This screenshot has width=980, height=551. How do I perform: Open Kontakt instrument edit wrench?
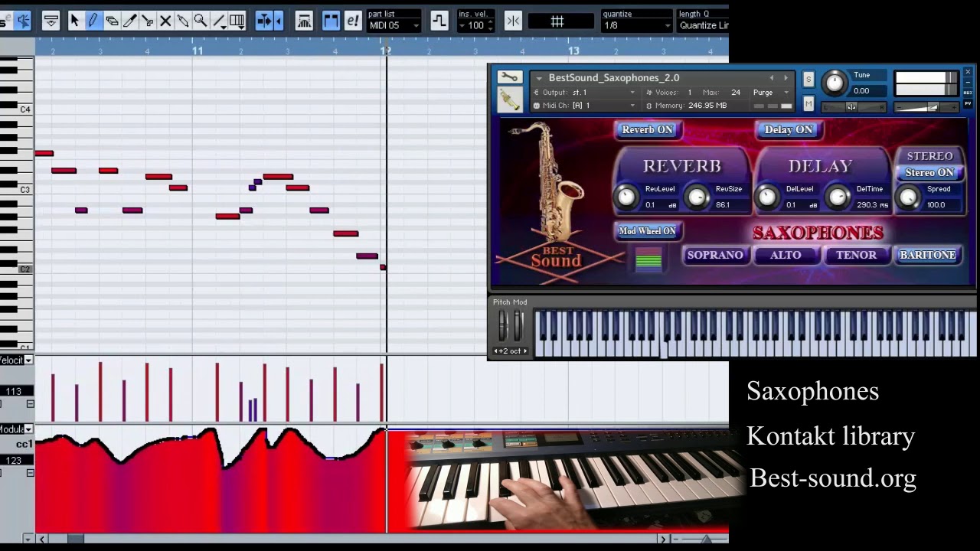pos(509,77)
